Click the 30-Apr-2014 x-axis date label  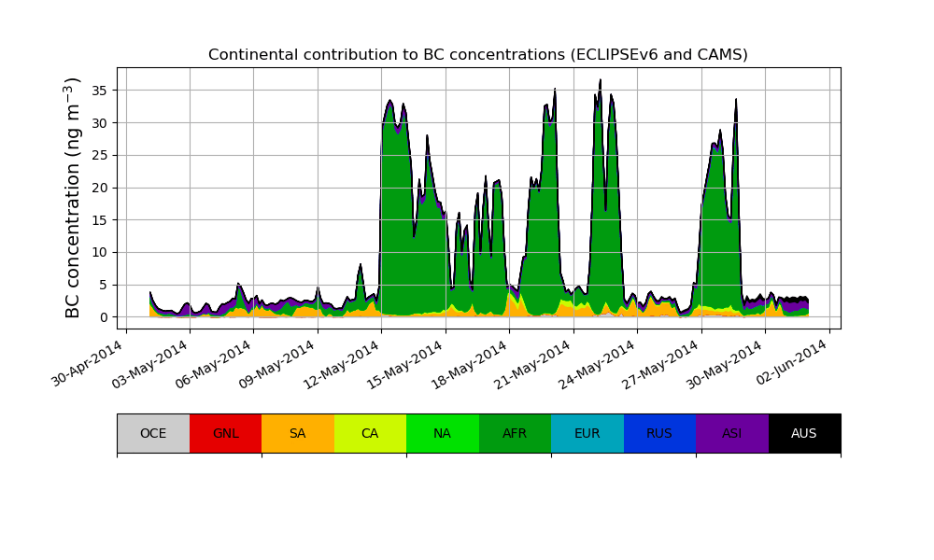coord(87,363)
